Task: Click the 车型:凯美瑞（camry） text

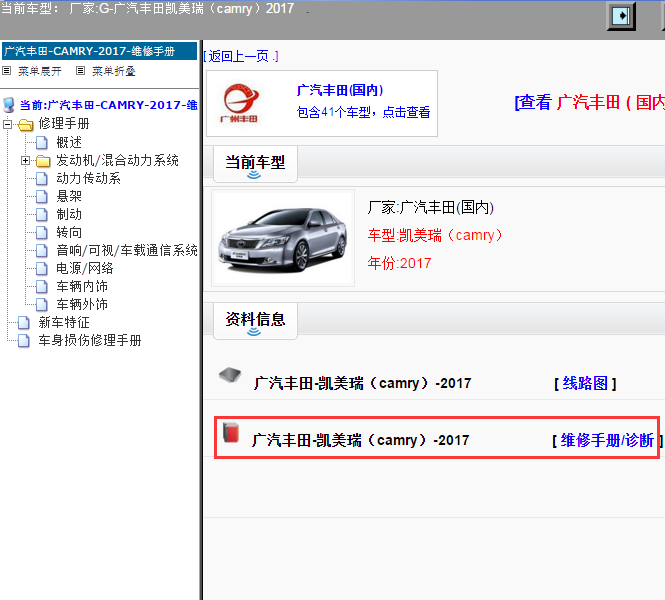Action: [x=435, y=235]
